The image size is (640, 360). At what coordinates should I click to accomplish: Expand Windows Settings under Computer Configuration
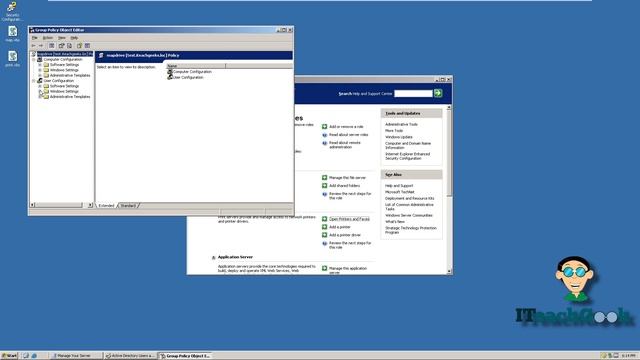(x=40, y=70)
